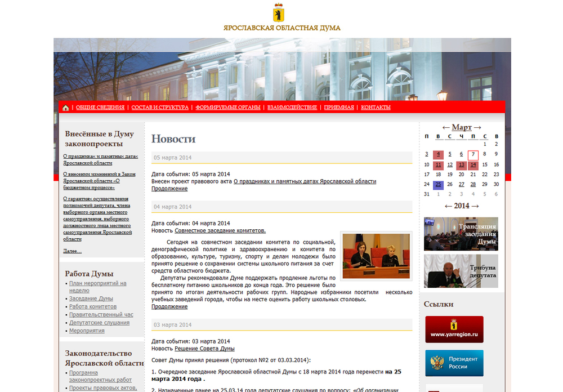563x392 pixels.
Task: Open the Трансляция заседания Думы thumbnail
Action: (461, 234)
